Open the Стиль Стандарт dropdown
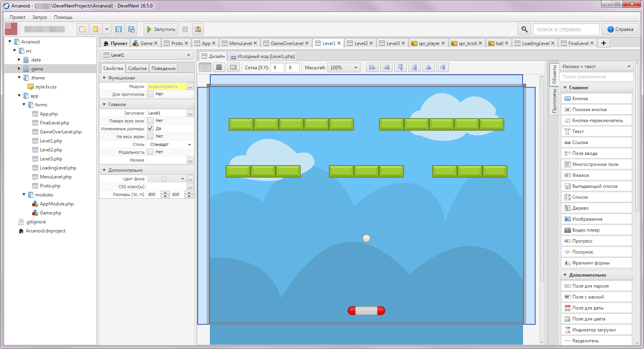The image size is (644, 349). tap(170, 144)
